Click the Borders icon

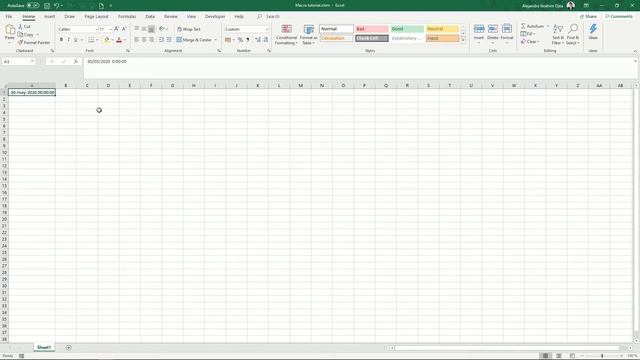pos(91,40)
